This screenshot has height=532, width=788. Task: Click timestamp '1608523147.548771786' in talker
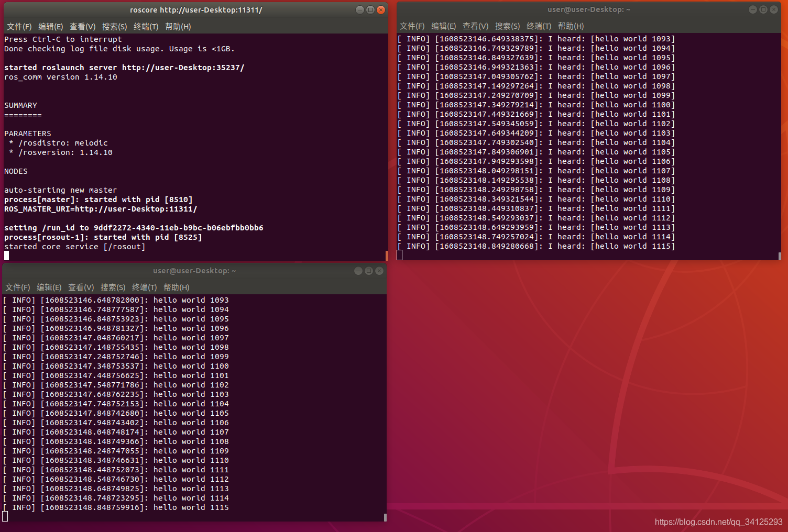92,385
